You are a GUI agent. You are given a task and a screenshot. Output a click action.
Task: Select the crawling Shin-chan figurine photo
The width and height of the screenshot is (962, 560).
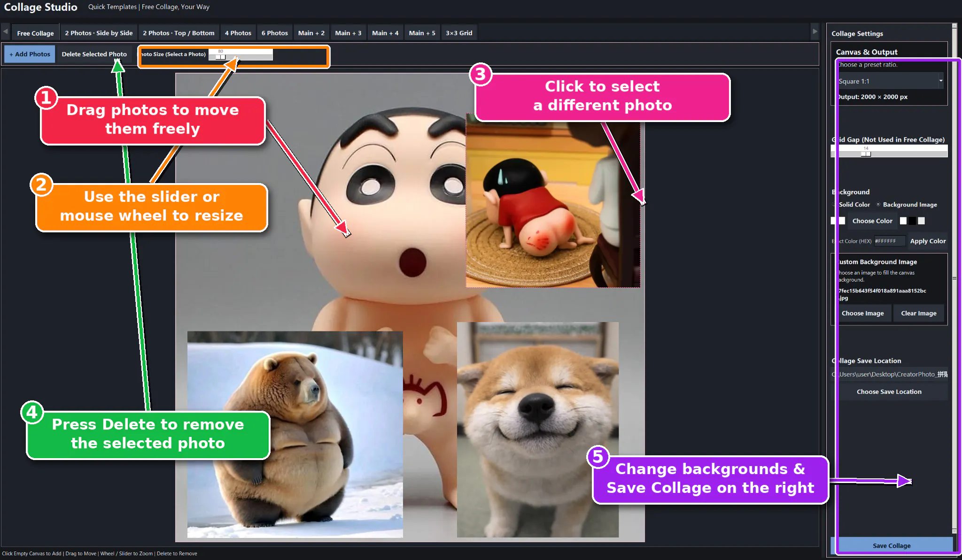[553, 200]
